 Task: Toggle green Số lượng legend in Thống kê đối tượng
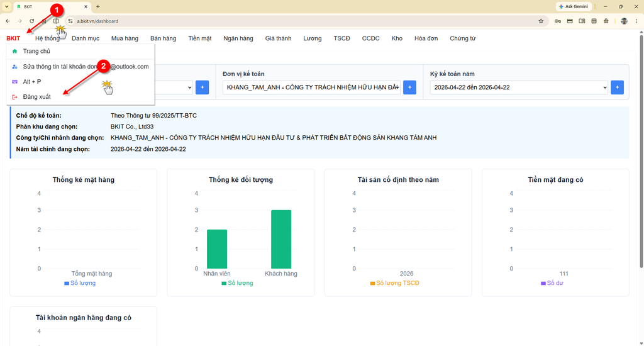[237, 283]
